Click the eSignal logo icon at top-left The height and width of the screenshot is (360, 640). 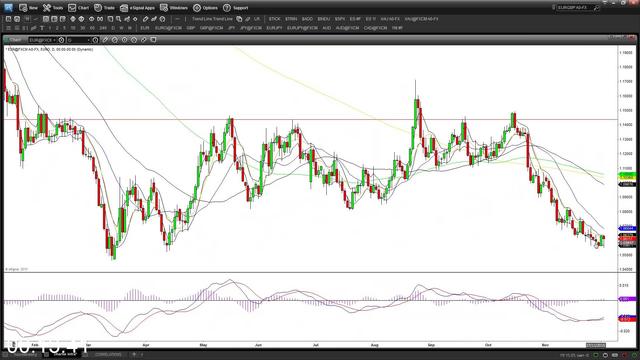(x=8, y=7)
